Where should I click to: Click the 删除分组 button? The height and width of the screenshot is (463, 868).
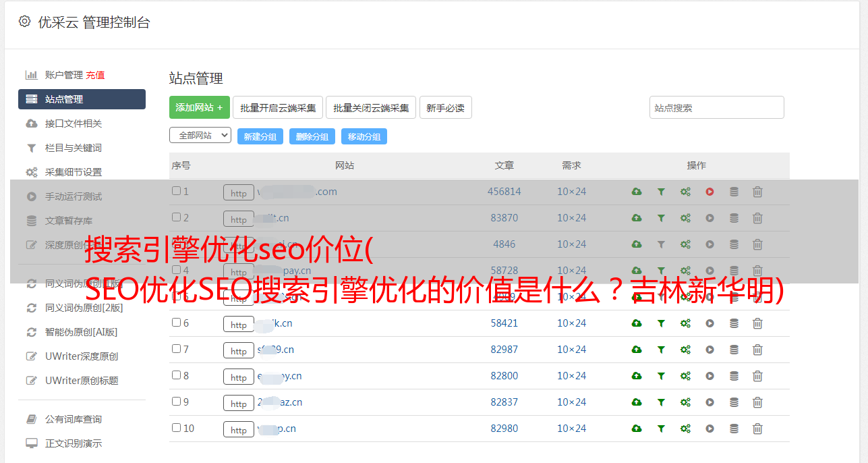coord(312,136)
